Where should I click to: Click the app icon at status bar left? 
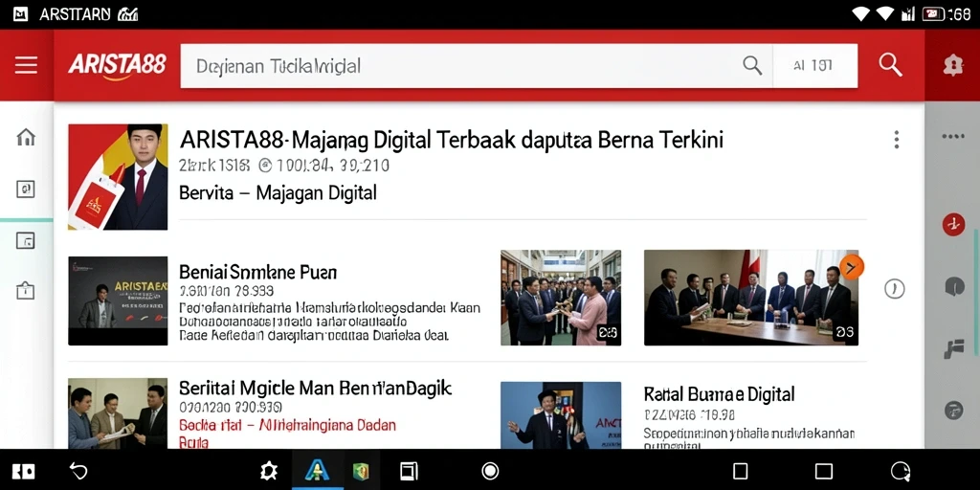pos(21,13)
